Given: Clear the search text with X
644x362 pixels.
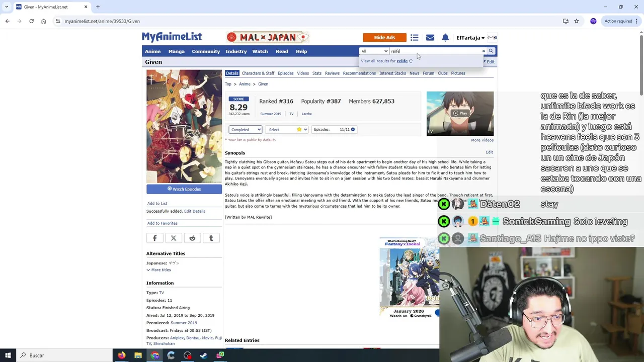Looking at the screenshot, I should 484,51.
